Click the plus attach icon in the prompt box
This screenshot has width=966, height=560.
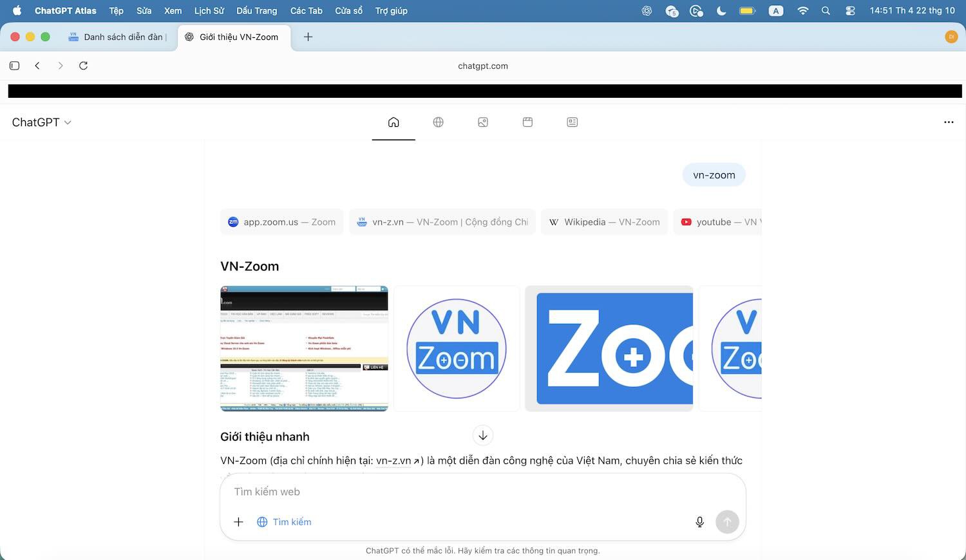pyautogui.click(x=238, y=522)
